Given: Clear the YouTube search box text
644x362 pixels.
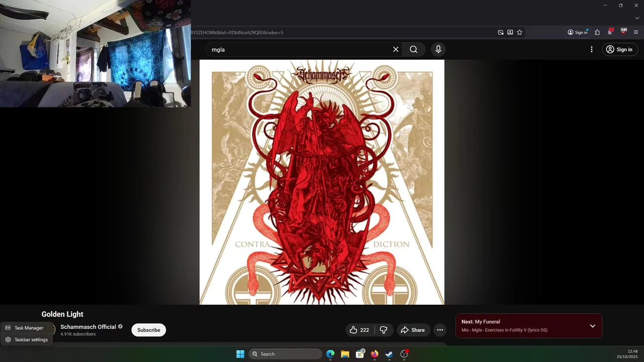Looking at the screenshot, I should point(395,49).
